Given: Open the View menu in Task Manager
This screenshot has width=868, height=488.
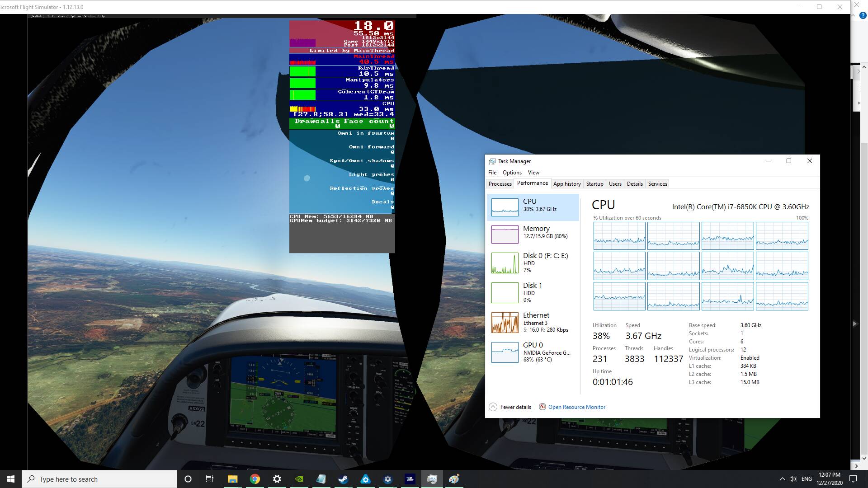Looking at the screenshot, I should tap(533, 173).
